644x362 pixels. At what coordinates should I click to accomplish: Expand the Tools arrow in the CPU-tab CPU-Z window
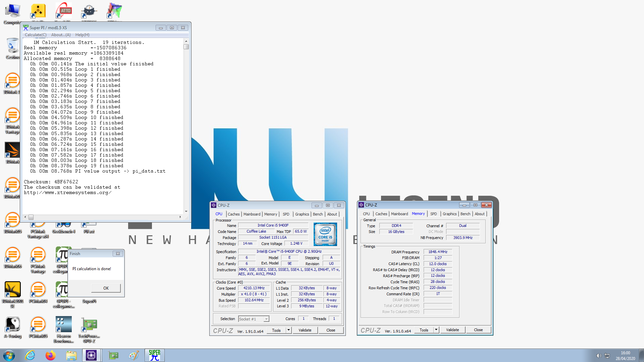[x=288, y=330]
